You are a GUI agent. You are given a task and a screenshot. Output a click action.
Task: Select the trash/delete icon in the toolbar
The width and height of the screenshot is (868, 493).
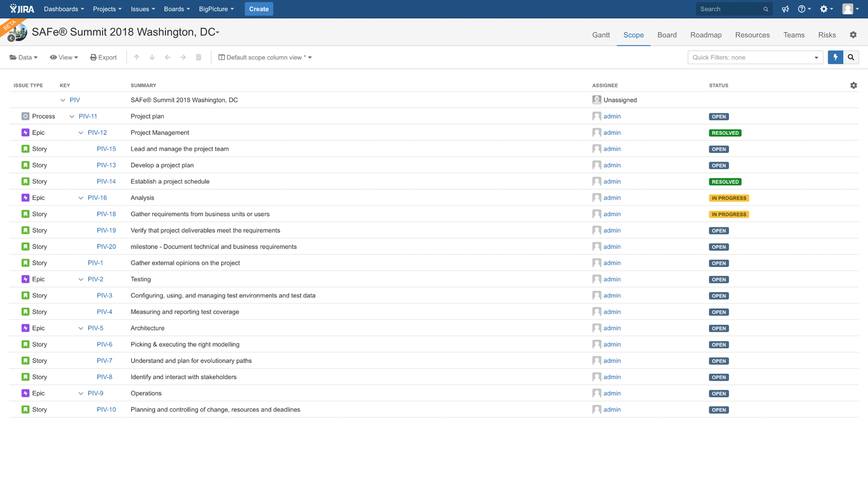click(x=198, y=57)
